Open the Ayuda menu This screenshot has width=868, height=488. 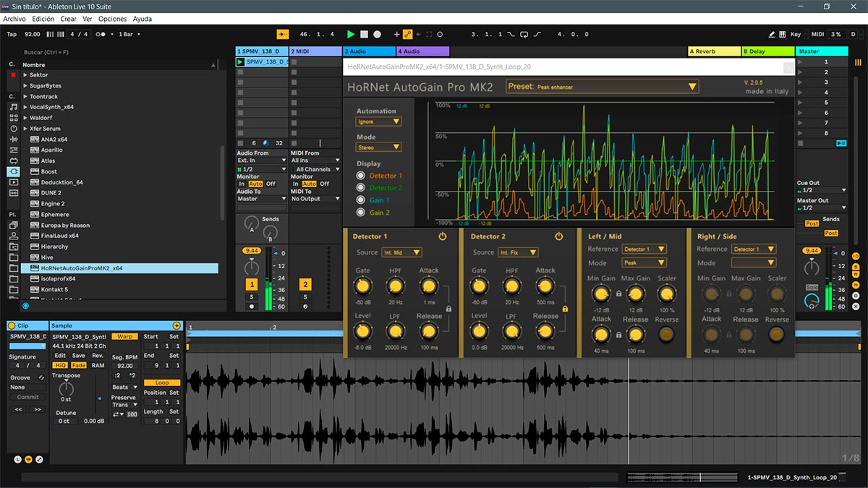142,19
